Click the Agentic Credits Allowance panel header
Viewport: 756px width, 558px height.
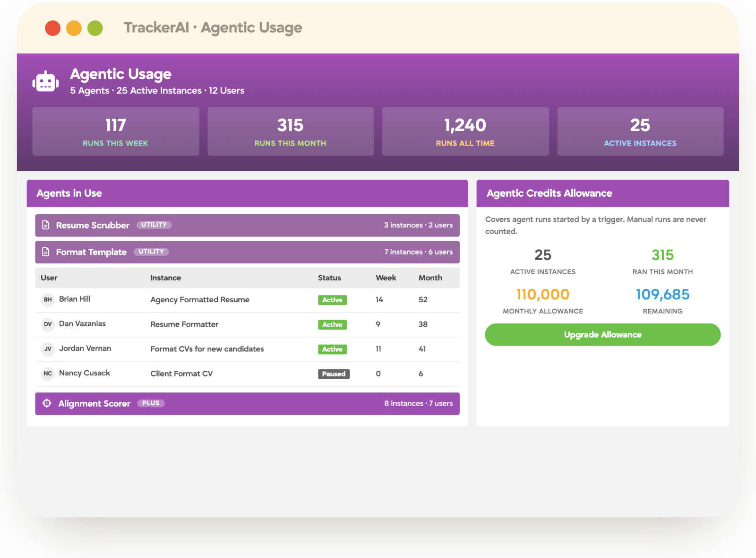602,193
